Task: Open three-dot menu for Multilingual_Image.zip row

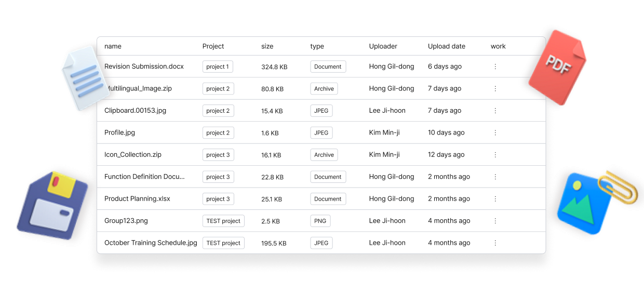Action: [x=495, y=88]
